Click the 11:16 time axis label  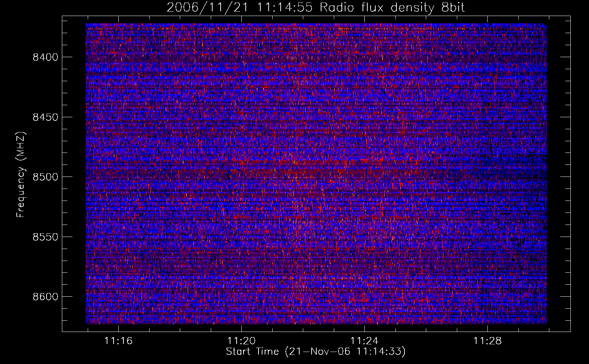pos(118,341)
